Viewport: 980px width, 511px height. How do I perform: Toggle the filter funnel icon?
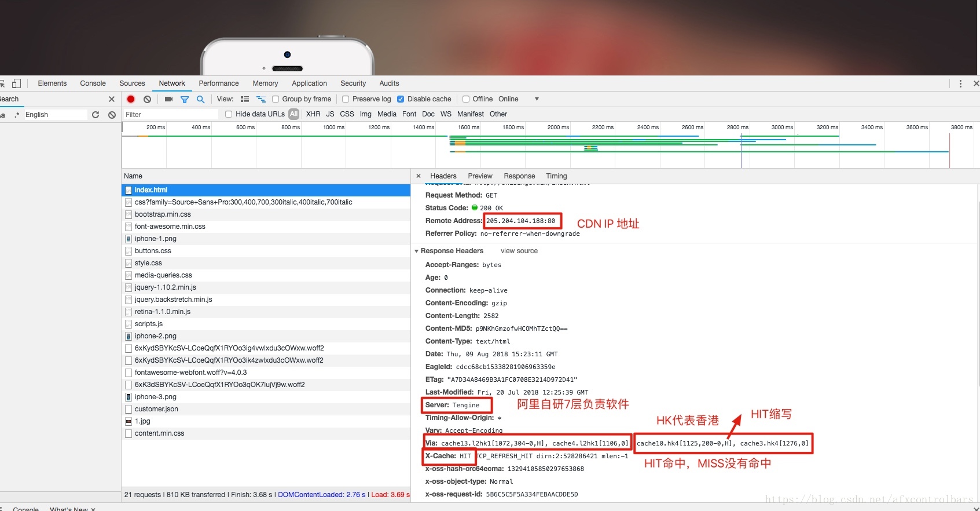point(185,99)
